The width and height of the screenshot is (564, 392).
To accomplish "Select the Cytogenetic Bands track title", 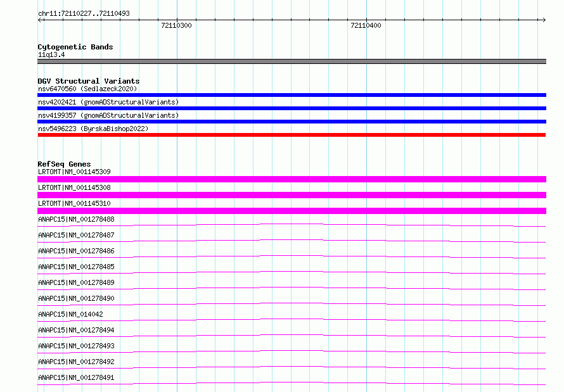I will tap(75, 47).
